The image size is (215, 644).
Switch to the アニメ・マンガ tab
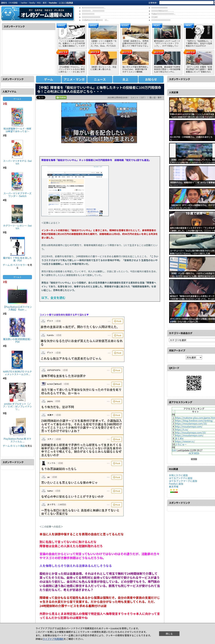[74, 80]
